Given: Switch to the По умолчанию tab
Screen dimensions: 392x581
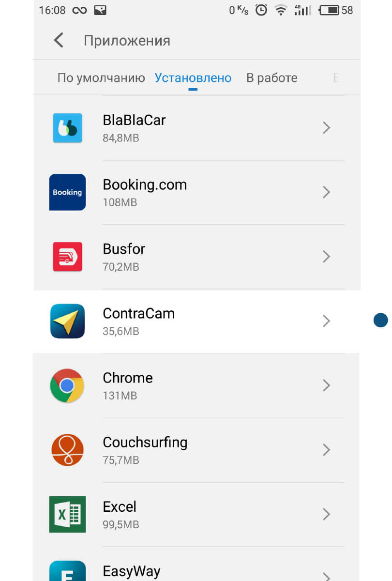Looking at the screenshot, I should 101,78.
